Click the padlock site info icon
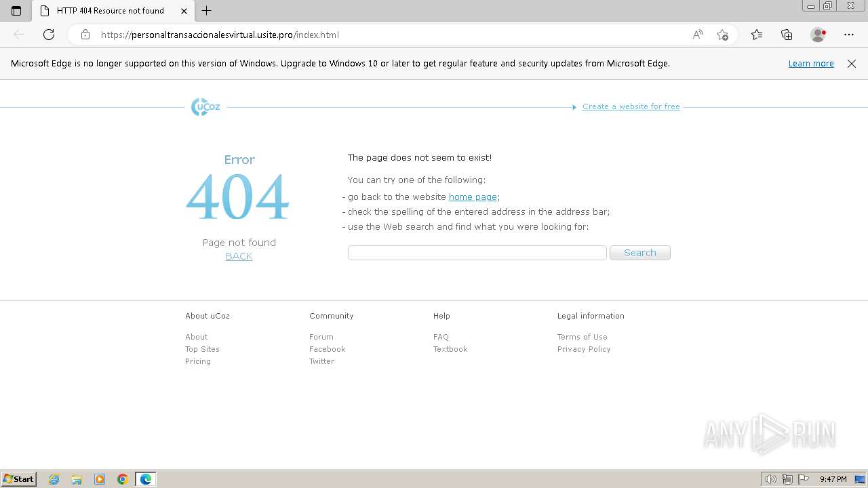 (x=85, y=35)
